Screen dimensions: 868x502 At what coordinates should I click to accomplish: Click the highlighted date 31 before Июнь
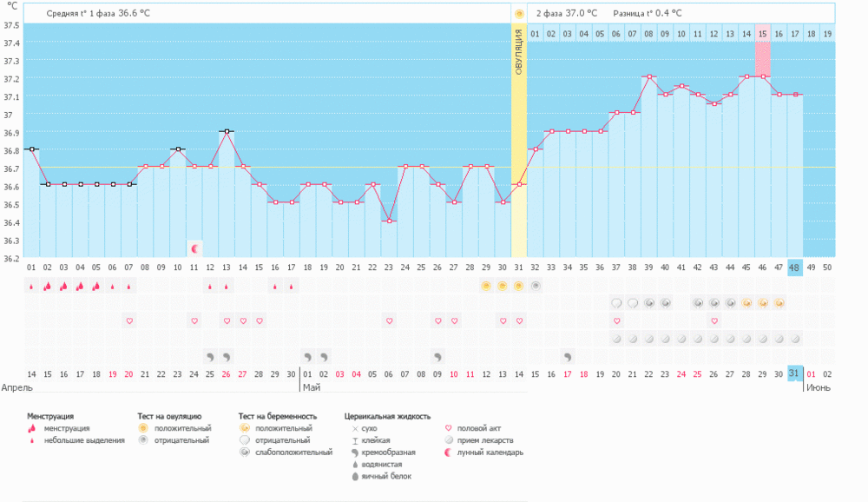tap(794, 373)
